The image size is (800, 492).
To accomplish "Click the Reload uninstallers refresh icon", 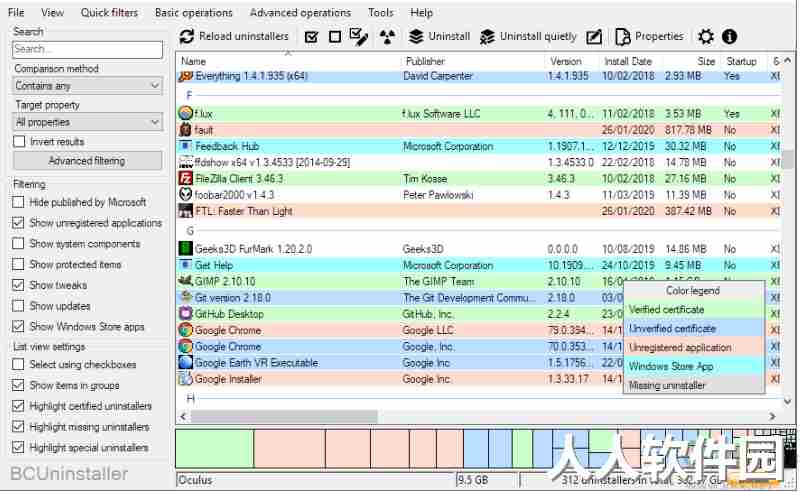I will 187,36.
